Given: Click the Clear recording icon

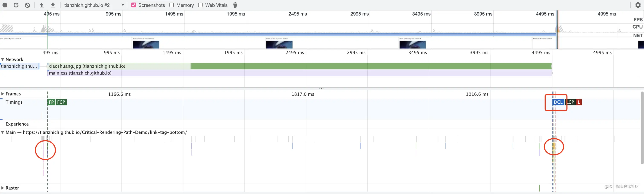Looking at the screenshot, I should (27, 5).
